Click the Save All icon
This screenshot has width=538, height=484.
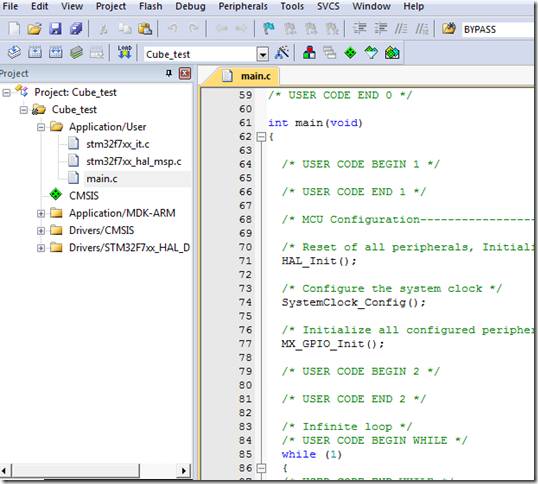pyautogui.click(x=76, y=29)
